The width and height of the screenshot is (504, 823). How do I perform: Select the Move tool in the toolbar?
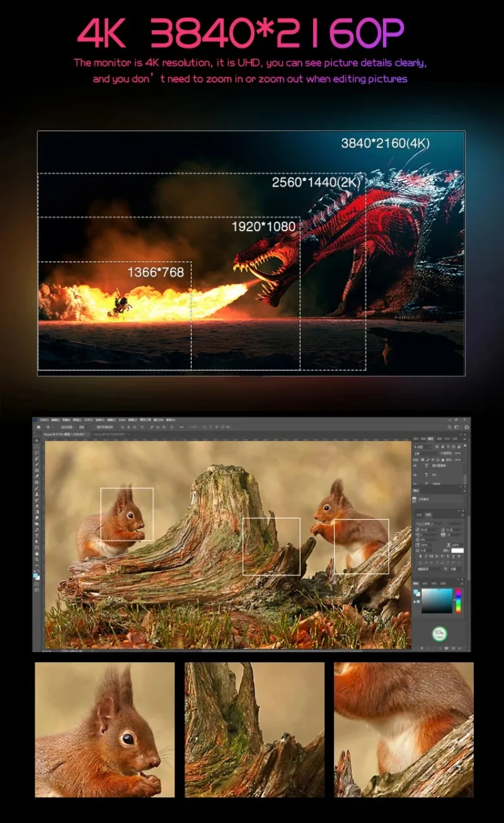pyautogui.click(x=37, y=440)
